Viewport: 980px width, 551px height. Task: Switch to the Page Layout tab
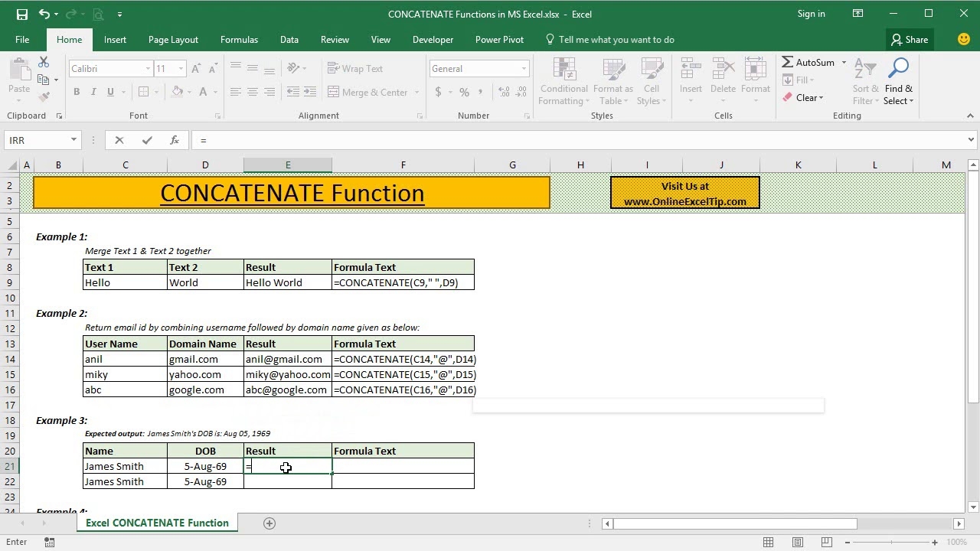pos(173,40)
